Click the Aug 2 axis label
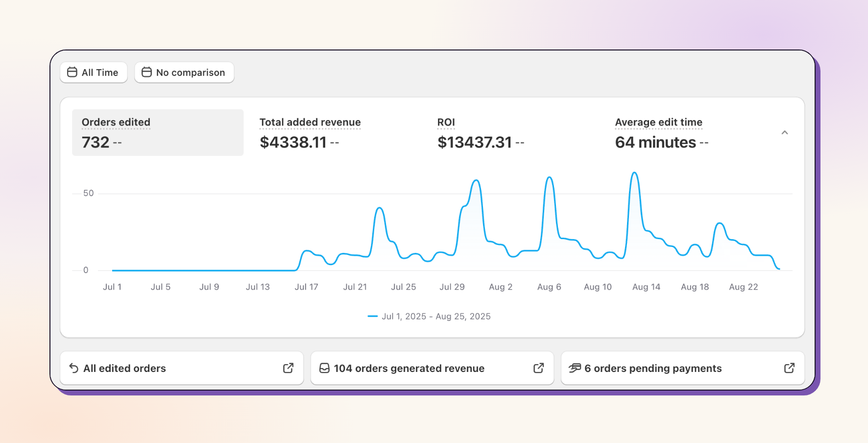This screenshot has height=443, width=868. coord(501,287)
